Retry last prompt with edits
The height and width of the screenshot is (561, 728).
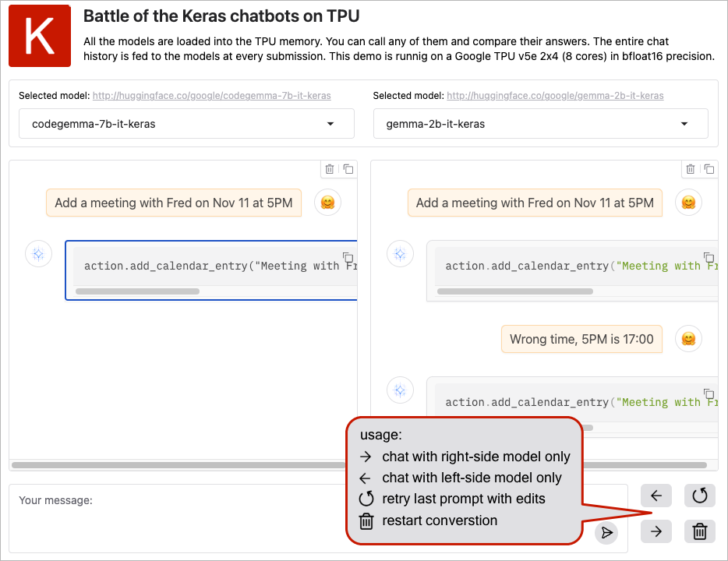pos(699,495)
